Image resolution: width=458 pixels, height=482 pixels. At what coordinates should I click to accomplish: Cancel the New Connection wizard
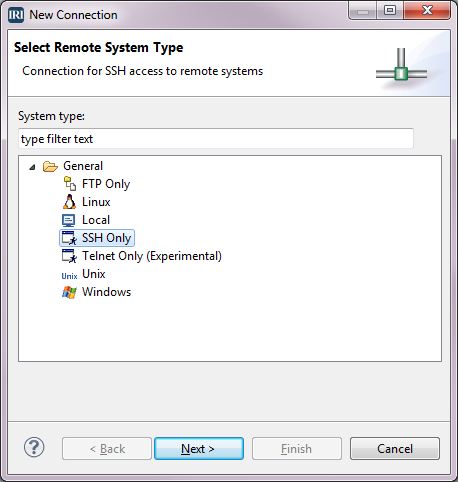tap(395, 449)
